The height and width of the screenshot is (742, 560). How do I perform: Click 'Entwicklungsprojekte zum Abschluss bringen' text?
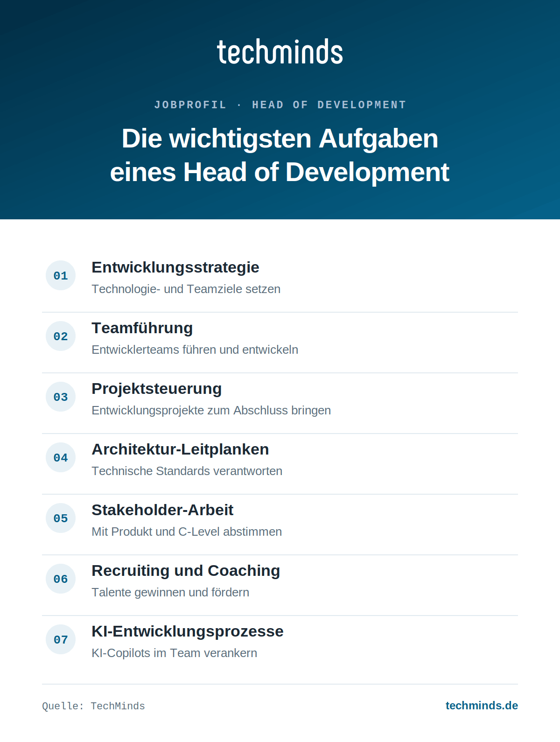click(211, 410)
